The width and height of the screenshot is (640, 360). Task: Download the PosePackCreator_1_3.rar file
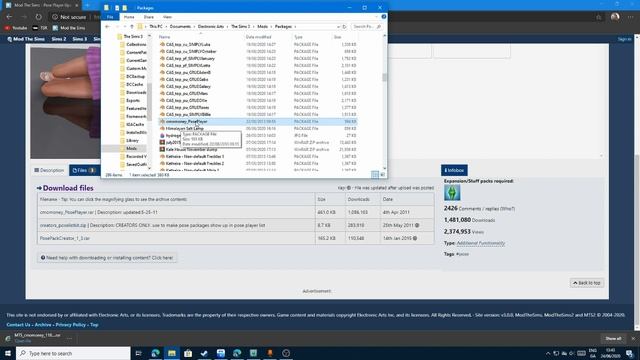64,238
